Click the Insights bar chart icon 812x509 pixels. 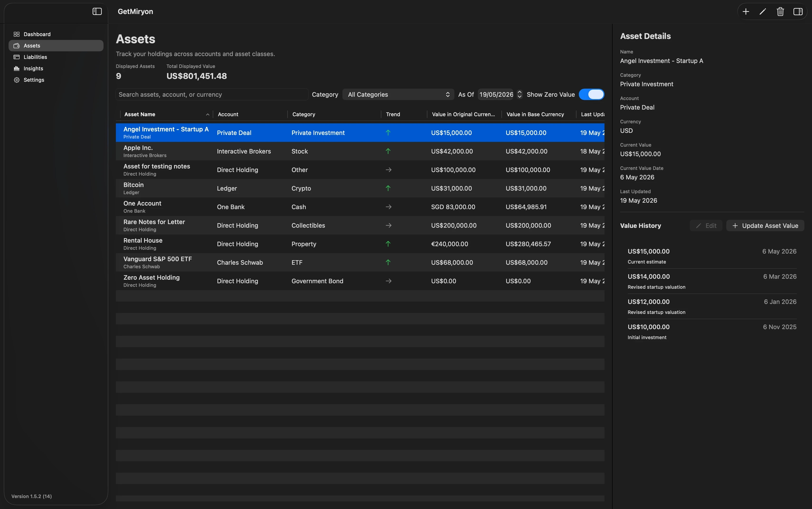coord(16,68)
